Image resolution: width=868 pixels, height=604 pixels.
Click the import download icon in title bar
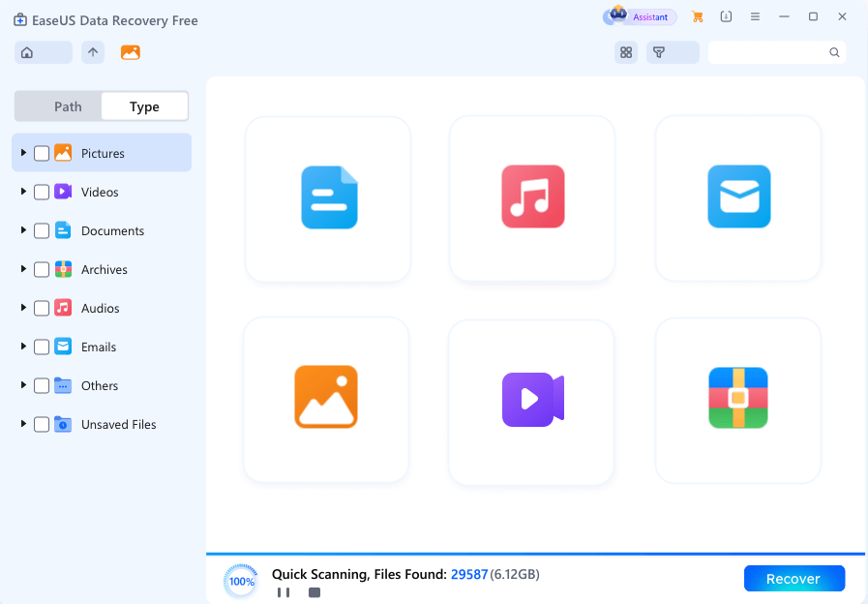coord(726,16)
